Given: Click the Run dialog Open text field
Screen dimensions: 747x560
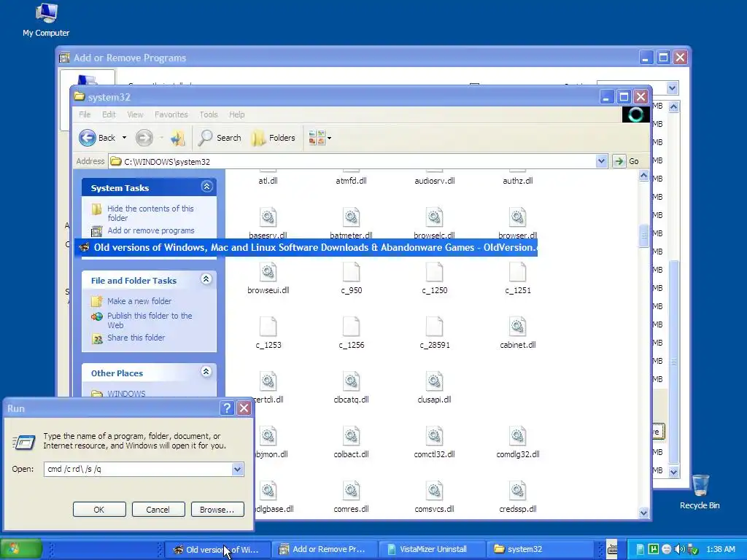Looking at the screenshot, I should pyautogui.click(x=138, y=469).
